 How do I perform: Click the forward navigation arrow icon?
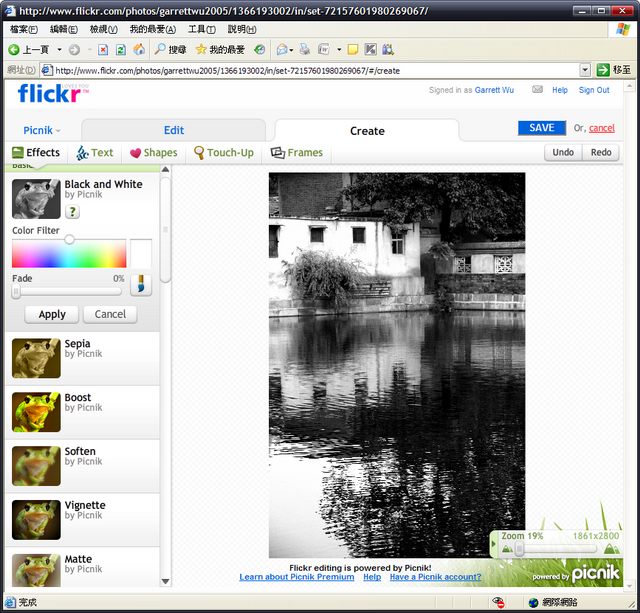pos(74,50)
